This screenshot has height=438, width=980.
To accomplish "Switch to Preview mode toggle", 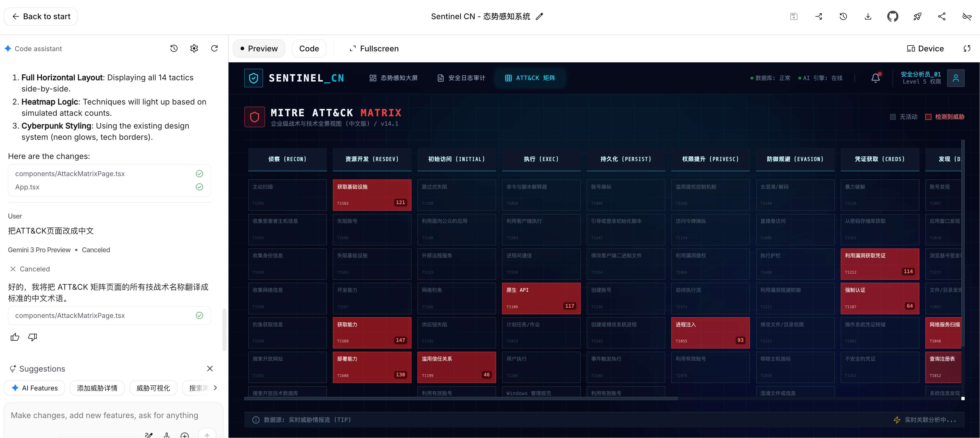I will pyautogui.click(x=259, y=48).
